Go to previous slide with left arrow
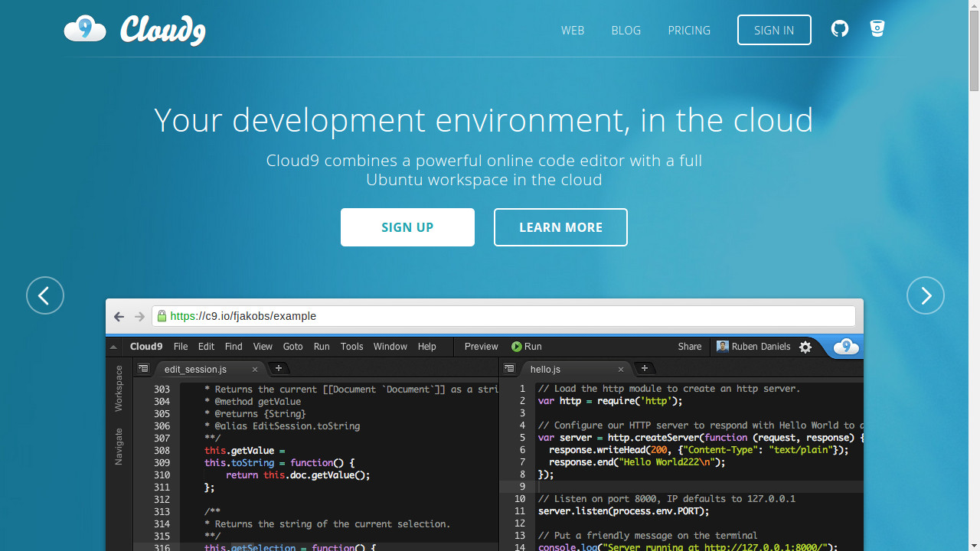This screenshot has width=980, height=551. [45, 295]
